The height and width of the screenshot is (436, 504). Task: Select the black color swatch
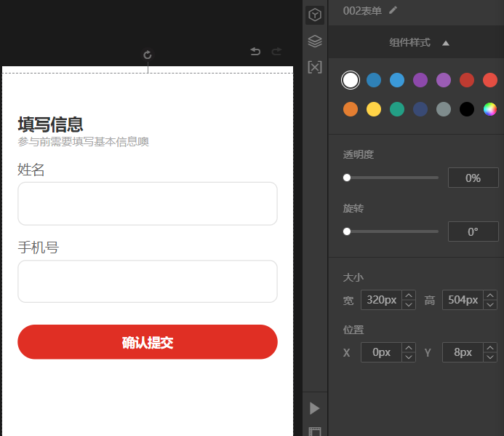[x=467, y=109]
